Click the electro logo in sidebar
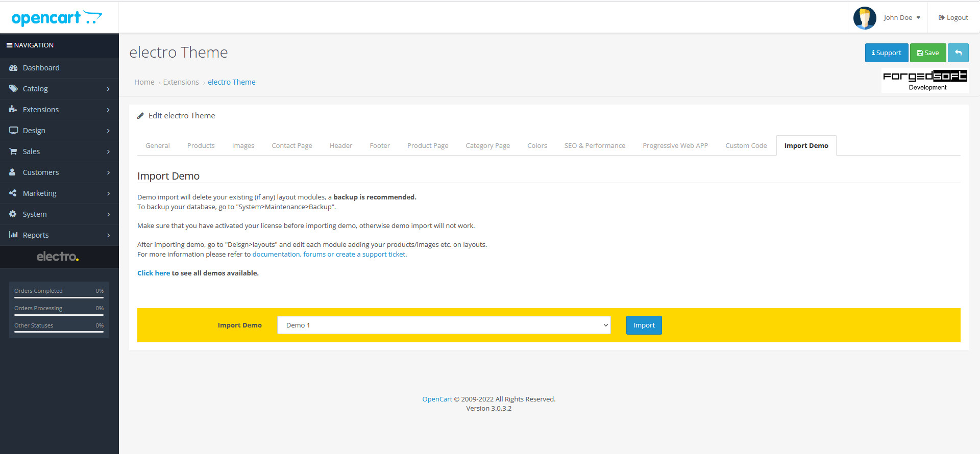The image size is (980, 454). click(58, 257)
